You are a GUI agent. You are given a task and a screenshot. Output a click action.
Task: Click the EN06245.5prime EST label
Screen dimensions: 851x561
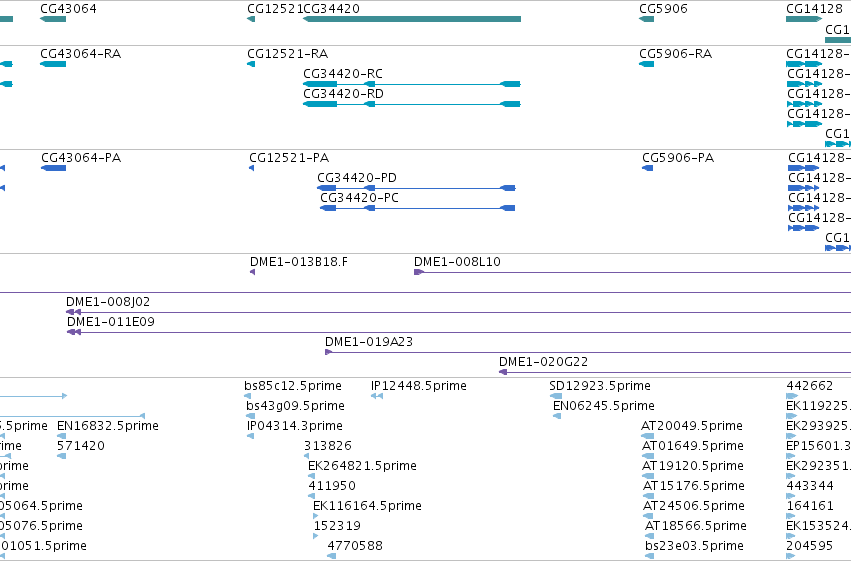pyautogui.click(x=604, y=406)
